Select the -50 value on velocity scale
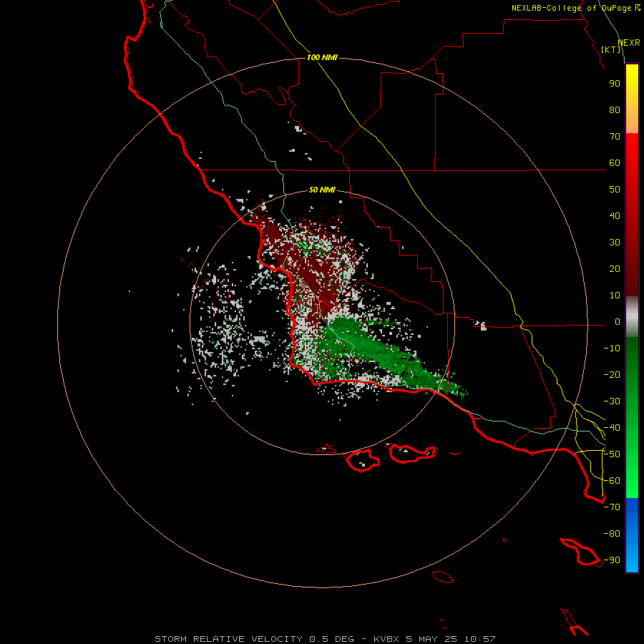 [x=612, y=454]
